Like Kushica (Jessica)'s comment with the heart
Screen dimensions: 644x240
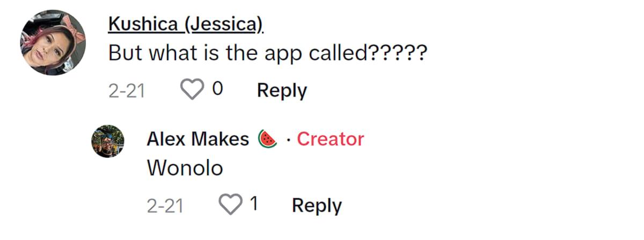191,90
